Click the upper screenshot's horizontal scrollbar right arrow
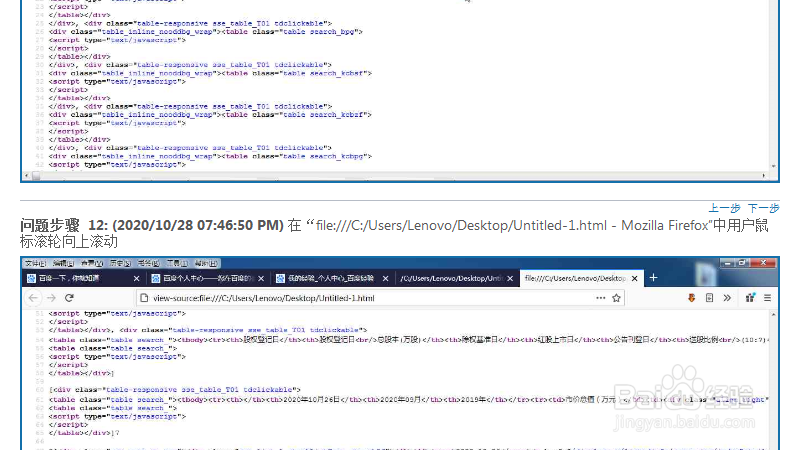800x450 pixels. [x=764, y=176]
